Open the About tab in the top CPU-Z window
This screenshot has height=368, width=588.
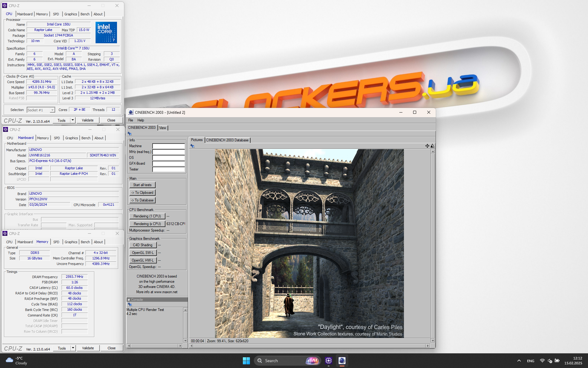[98, 14]
